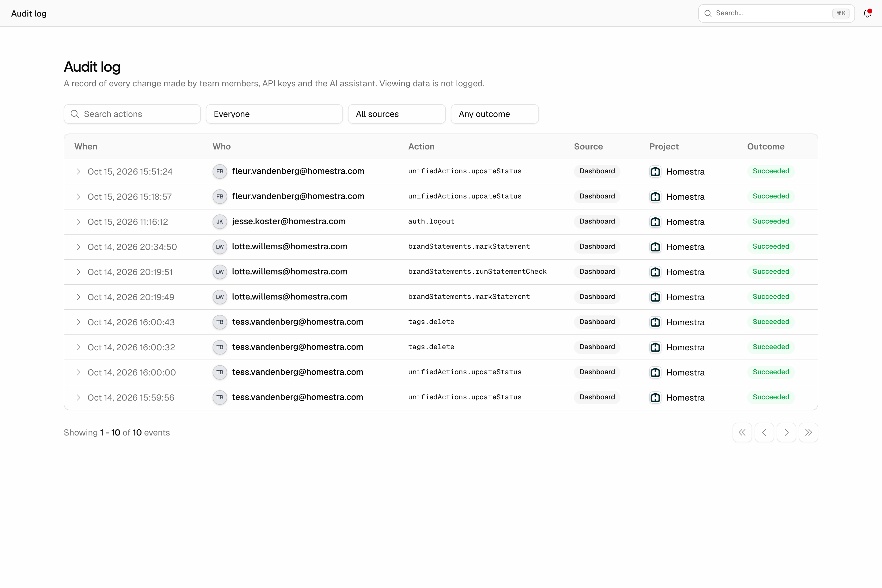Go to the first page of events
Image resolution: width=882 pixels, height=588 pixels.
click(742, 432)
